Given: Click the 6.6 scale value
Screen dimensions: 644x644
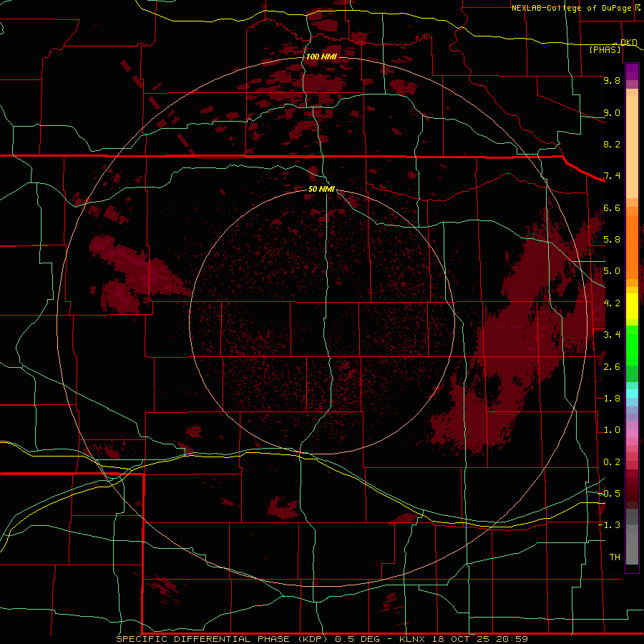Looking at the screenshot, I should [x=612, y=208].
